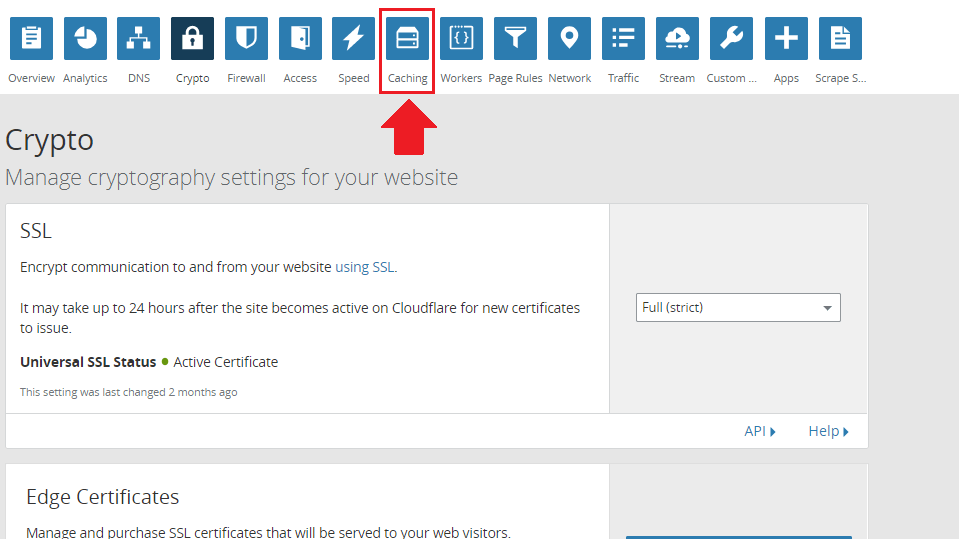
Task: Click the 'Firewall' tab label
Action: click(246, 78)
